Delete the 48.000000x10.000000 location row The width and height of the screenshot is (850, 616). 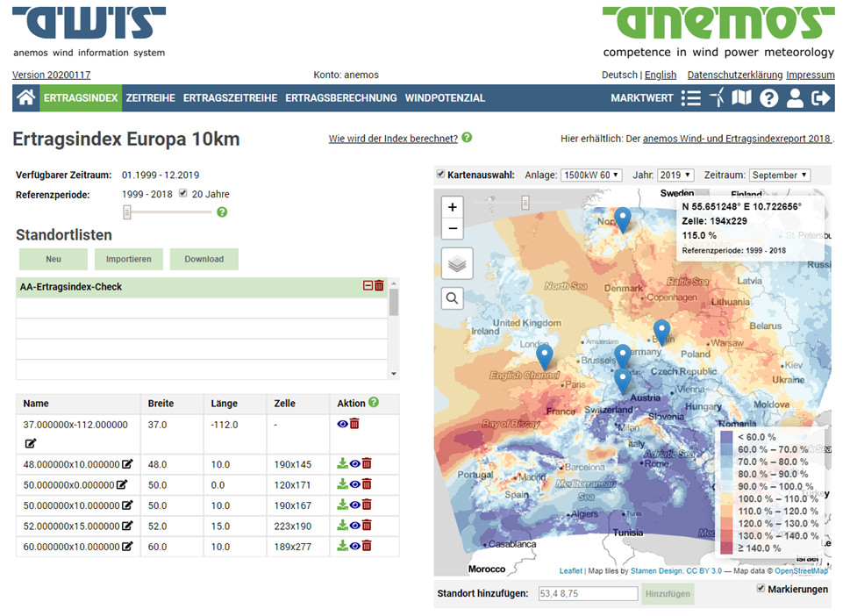(367, 463)
